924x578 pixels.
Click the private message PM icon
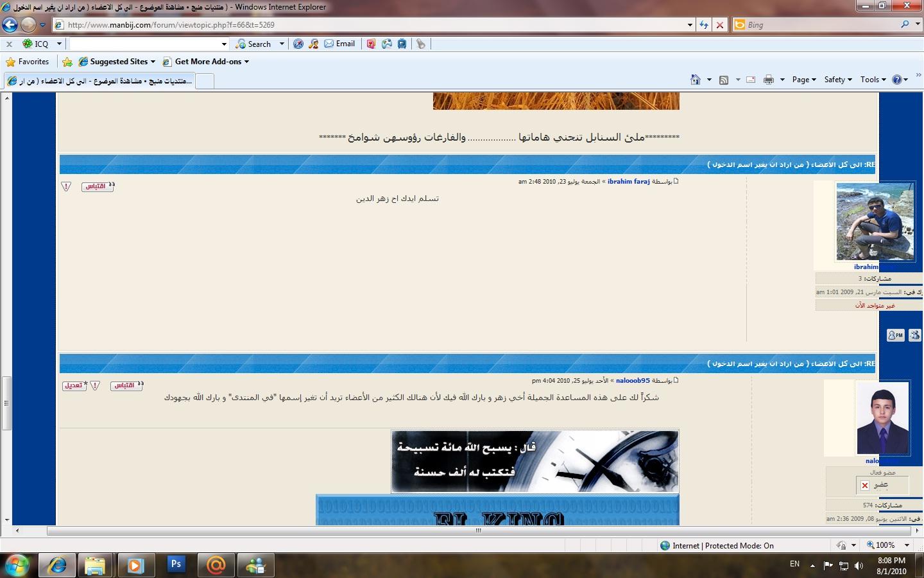(x=895, y=335)
